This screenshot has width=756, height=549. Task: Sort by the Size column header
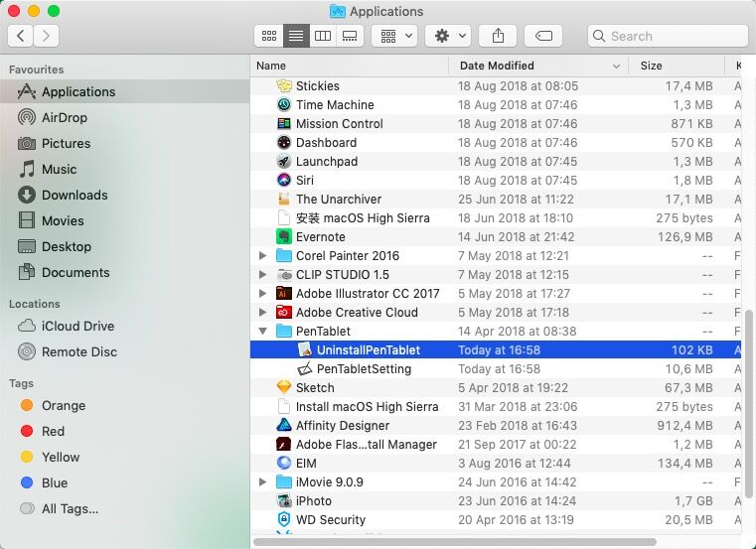click(x=677, y=66)
